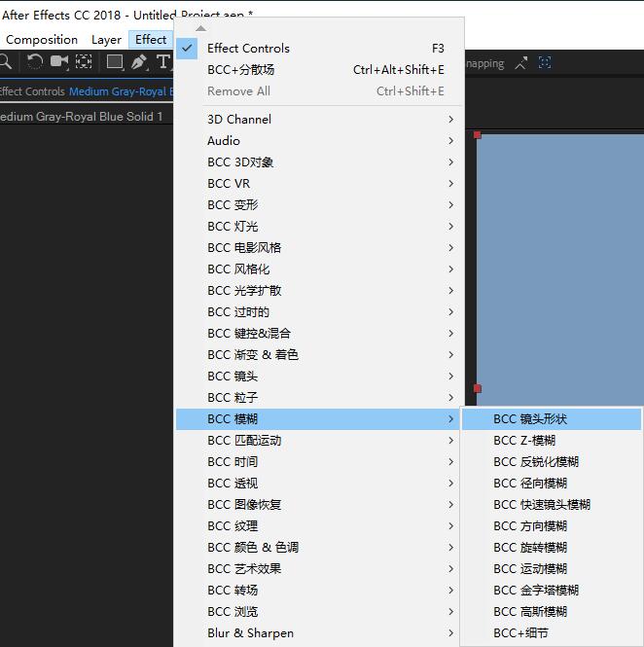Viewport: 644px width, 647px height.
Task: Open the Composition menu
Action: tap(42, 40)
